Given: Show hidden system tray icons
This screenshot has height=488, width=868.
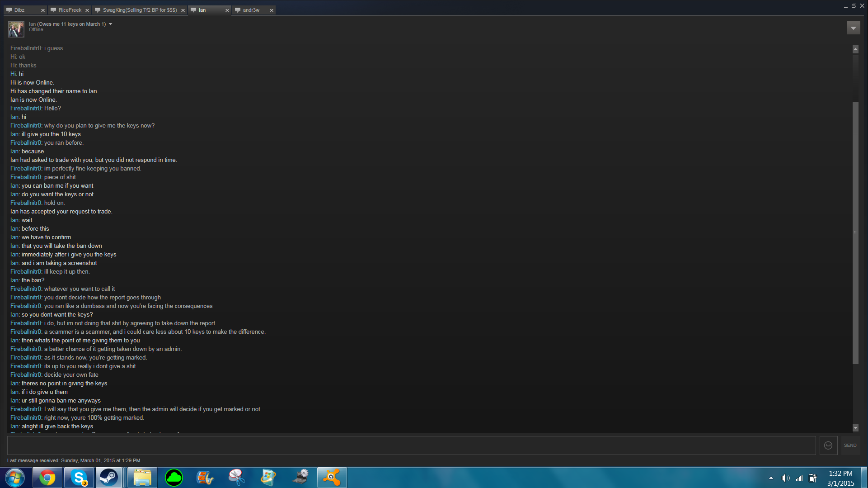Looking at the screenshot, I should pos(771,478).
